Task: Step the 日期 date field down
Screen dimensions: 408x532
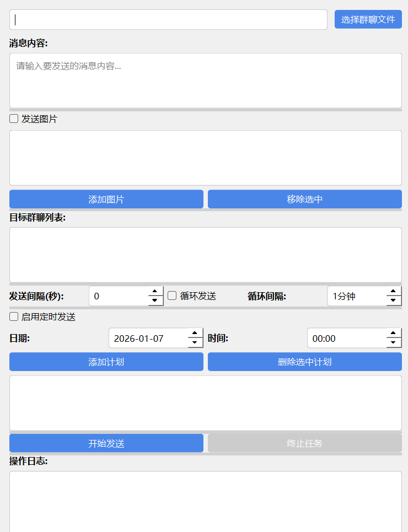Action: click(195, 343)
